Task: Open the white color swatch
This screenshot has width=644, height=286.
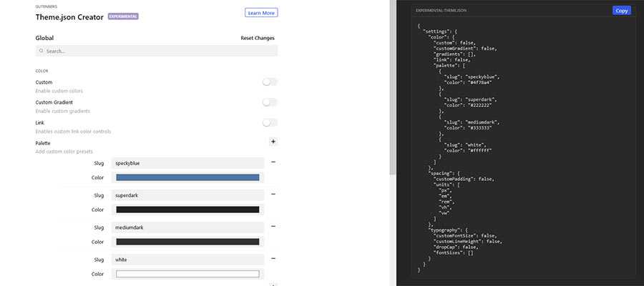Action: coord(187,274)
